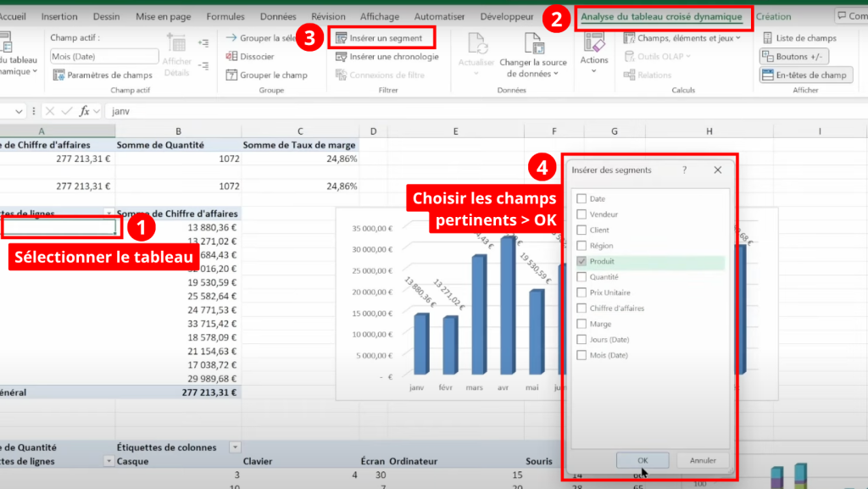Check the Quantité field checkbox
Viewport: 868px width, 489px height.
click(581, 276)
